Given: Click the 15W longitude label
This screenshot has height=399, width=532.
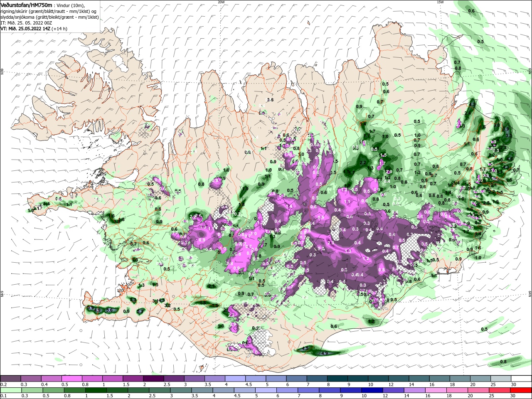Looking at the screenshot, I should [x=440, y=2].
